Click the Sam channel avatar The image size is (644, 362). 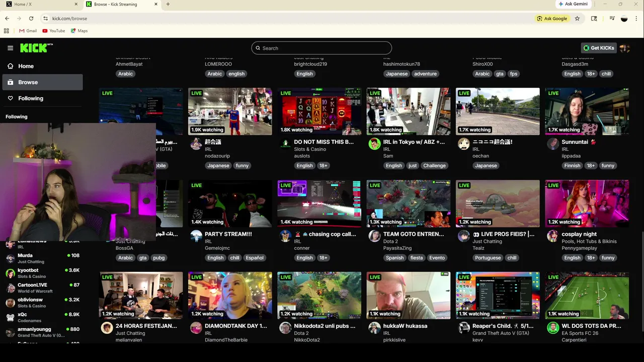coord(374,144)
